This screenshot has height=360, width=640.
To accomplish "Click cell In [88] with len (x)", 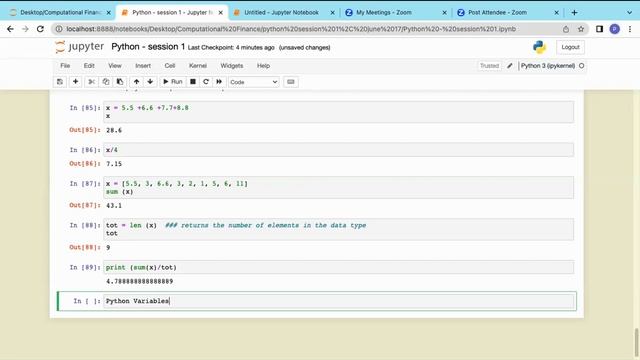I will pos(339,229).
